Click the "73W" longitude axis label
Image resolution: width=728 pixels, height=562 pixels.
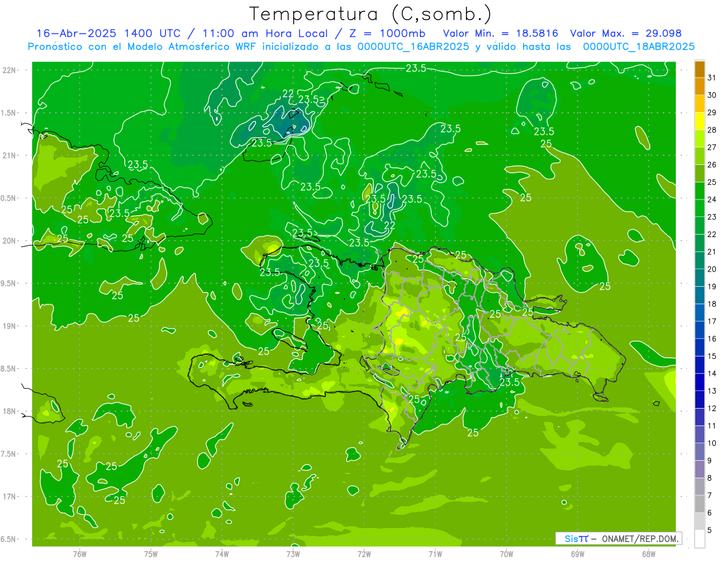[x=293, y=554]
